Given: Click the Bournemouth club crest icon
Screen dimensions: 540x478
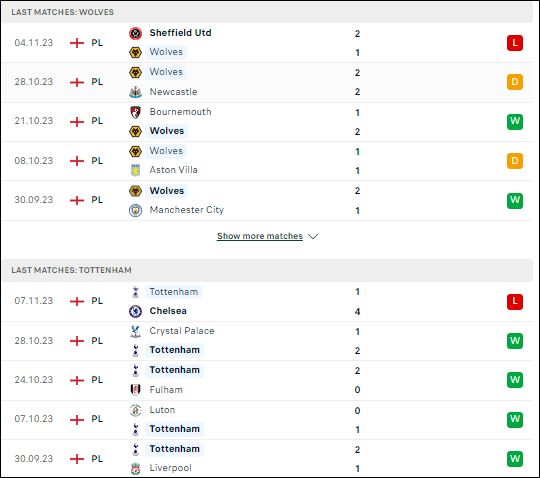Looking at the screenshot, I should (135, 112).
